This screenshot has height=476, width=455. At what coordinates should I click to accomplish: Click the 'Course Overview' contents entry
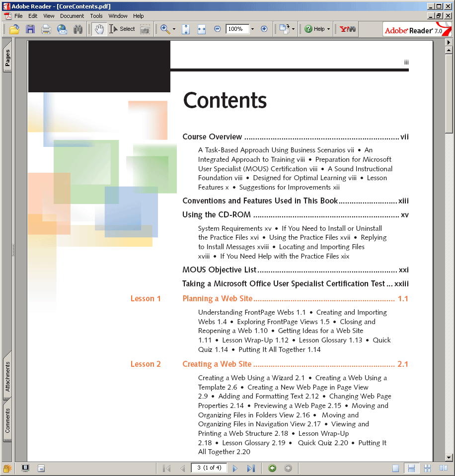(x=296, y=137)
